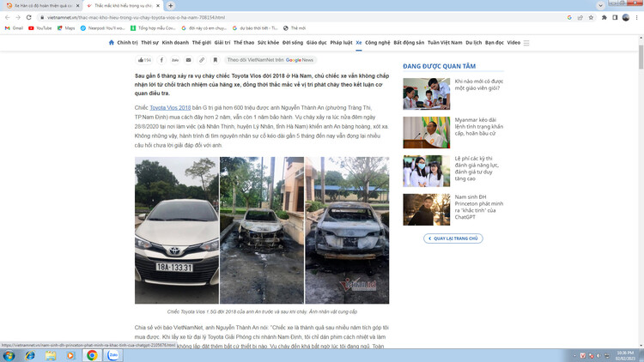The image size is (644, 362).
Task: Open dự báo thời tiết bookmark
Action: coord(255,28)
